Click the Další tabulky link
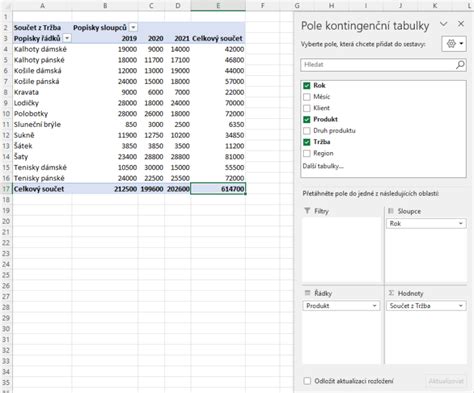474x393 pixels. (323, 166)
